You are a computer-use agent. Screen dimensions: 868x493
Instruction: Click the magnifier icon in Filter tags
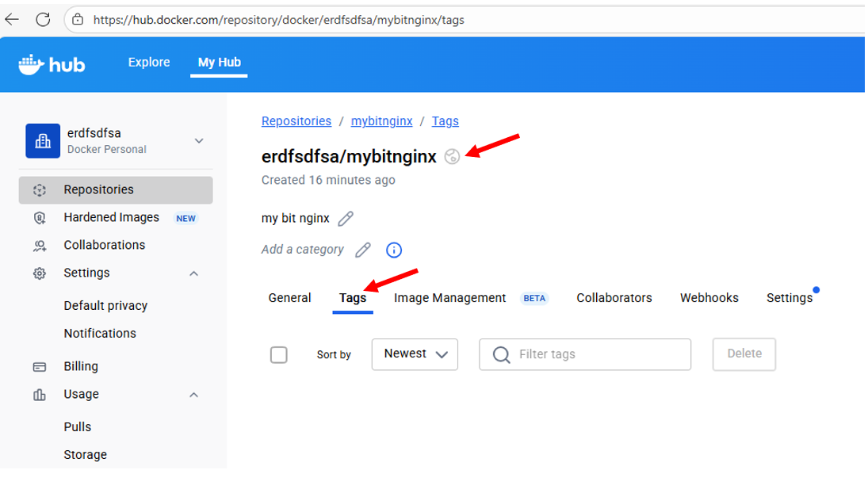(x=501, y=354)
